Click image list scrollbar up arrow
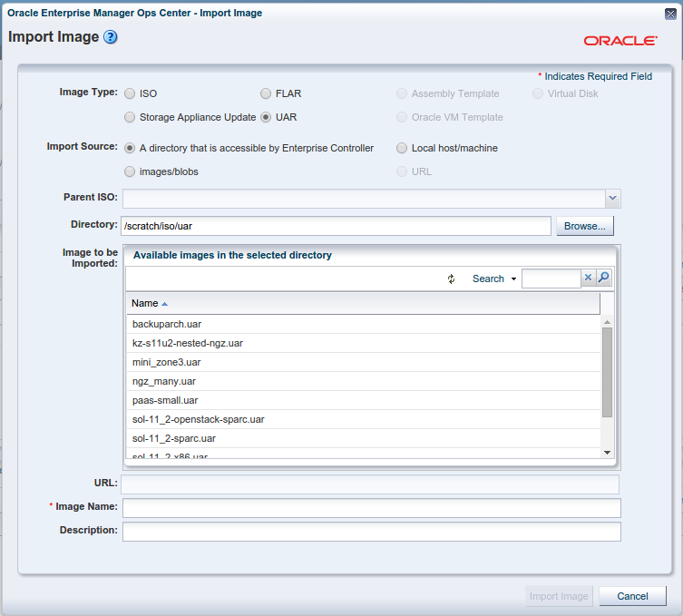This screenshot has width=683, height=616. point(607,322)
